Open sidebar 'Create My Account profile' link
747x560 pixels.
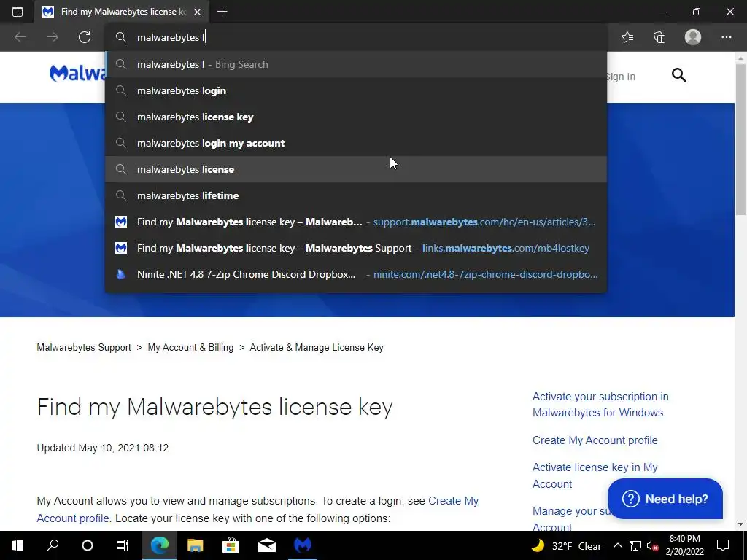point(595,440)
